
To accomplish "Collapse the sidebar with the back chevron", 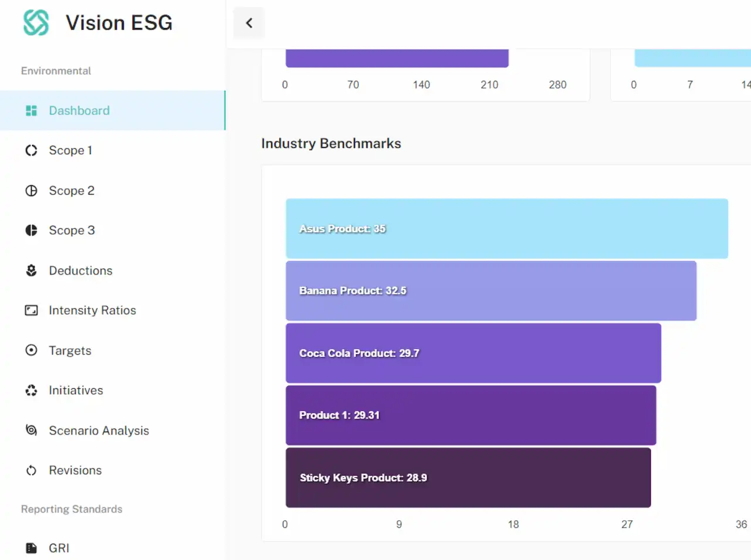I will [x=249, y=23].
